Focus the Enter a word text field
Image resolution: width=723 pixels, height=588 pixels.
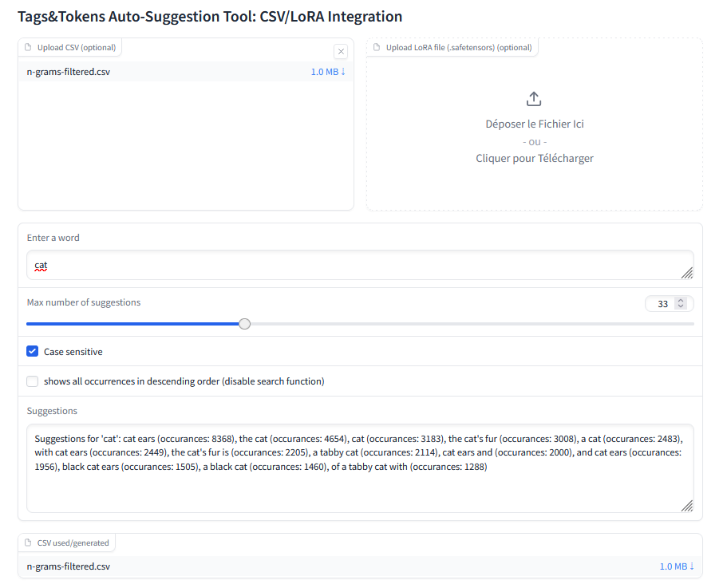click(x=359, y=266)
